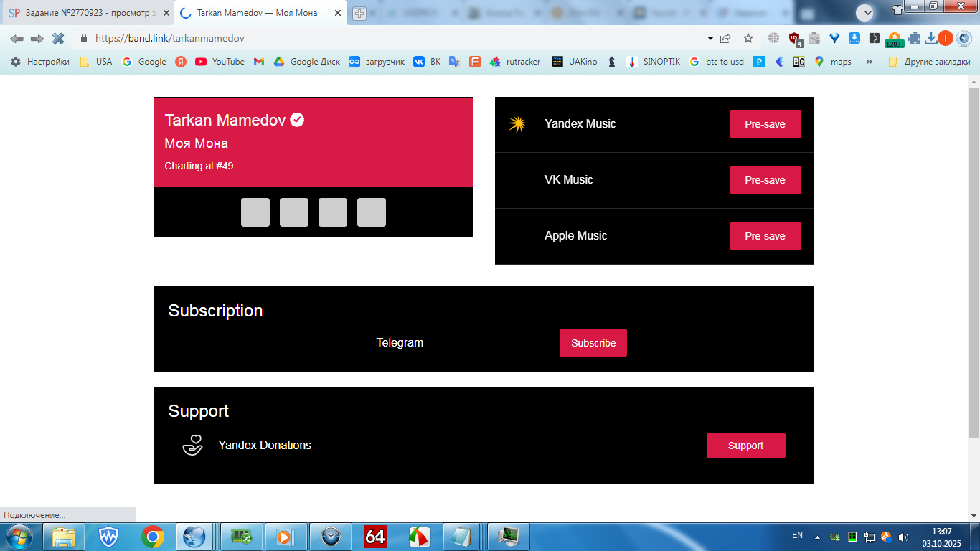
Task: Click the fourth gray social placeholder square
Action: (372, 212)
